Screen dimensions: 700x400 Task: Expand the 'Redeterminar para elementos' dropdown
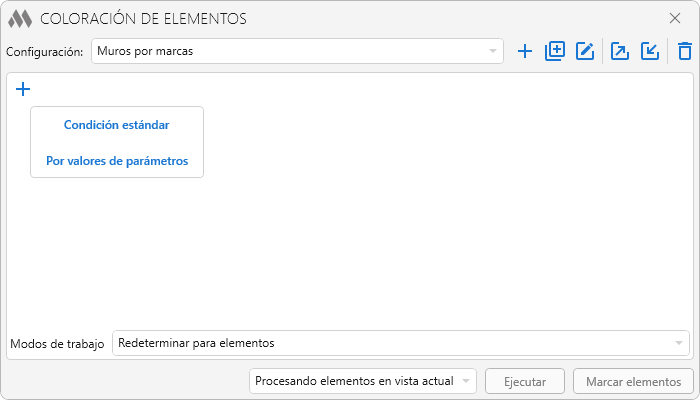(x=400, y=343)
